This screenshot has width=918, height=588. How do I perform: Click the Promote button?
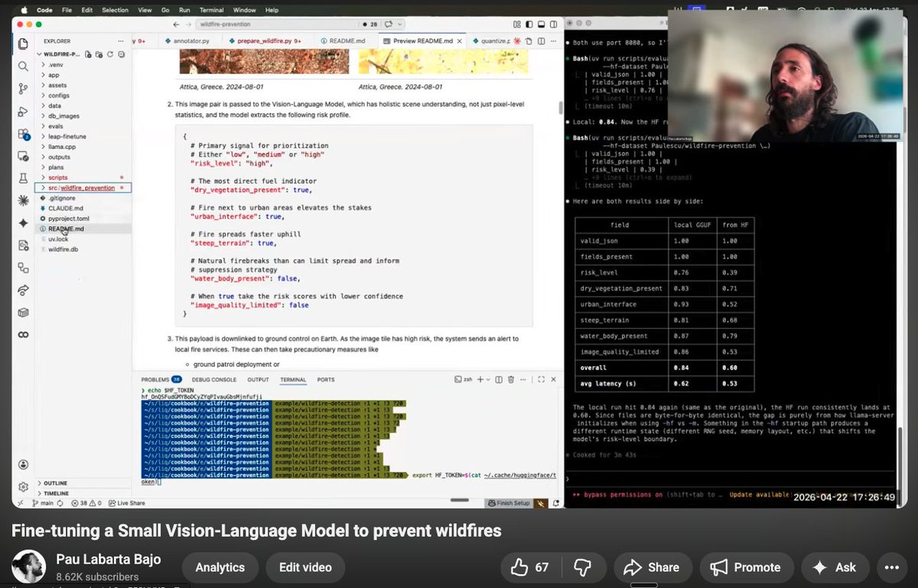(746, 567)
